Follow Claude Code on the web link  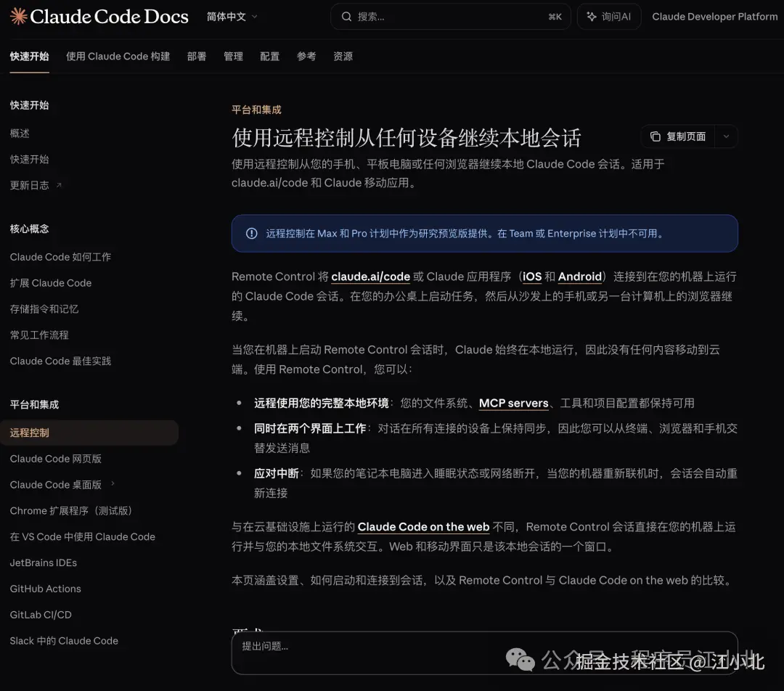[x=423, y=526]
